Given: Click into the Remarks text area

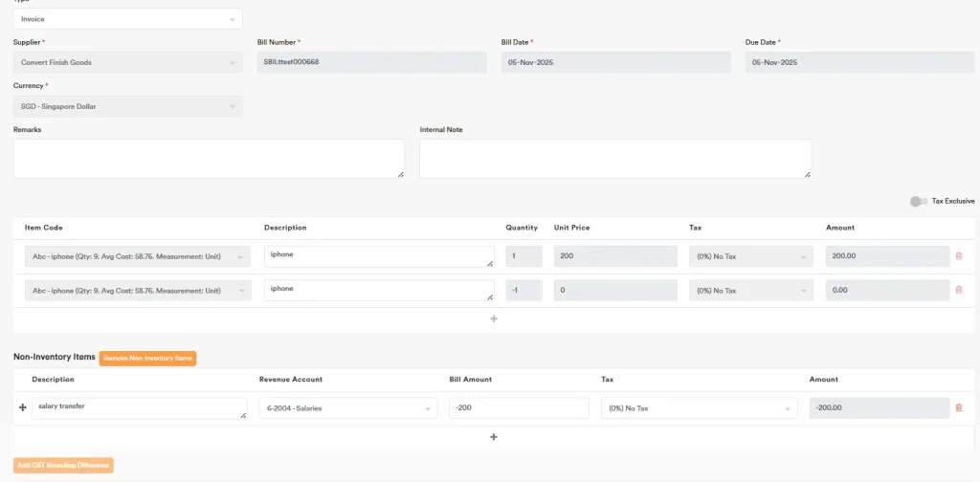Looking at the screenshot, I should (x=209, y=159).
